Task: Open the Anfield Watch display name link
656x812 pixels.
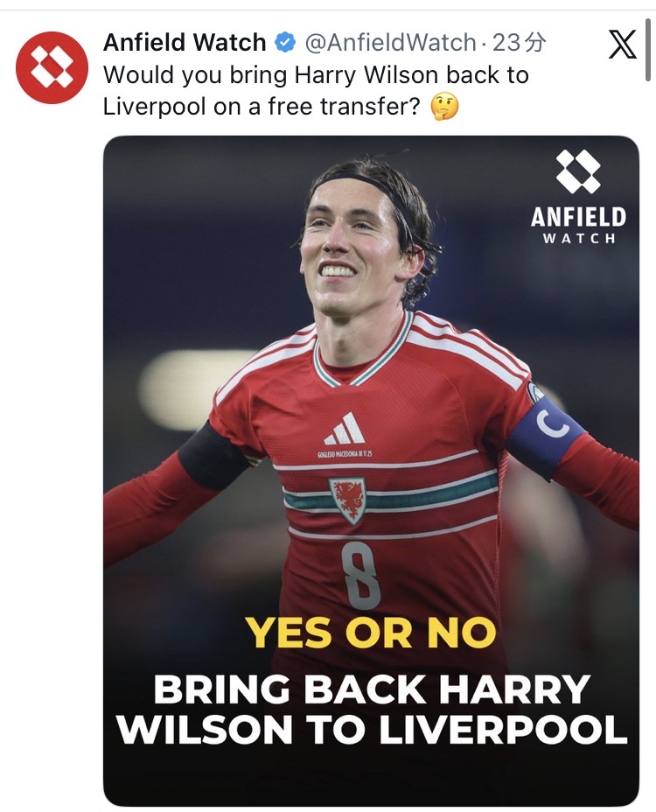Action: point(185,43)
